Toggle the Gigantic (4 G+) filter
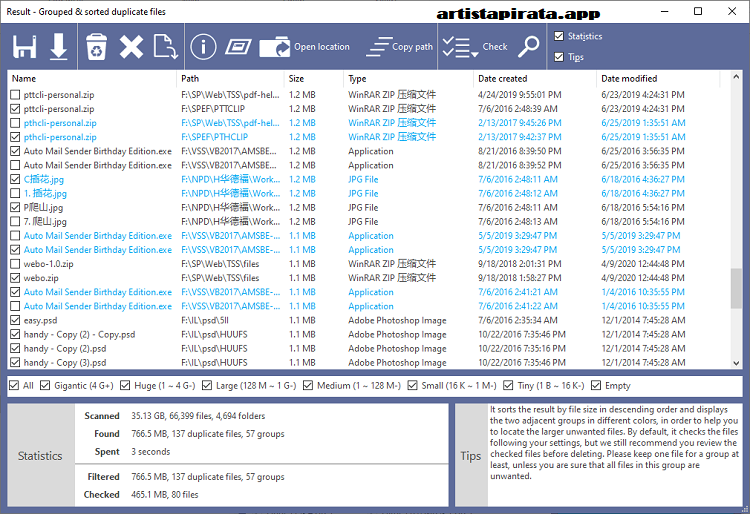Screen dimensions: 750x514 point(45,385)
